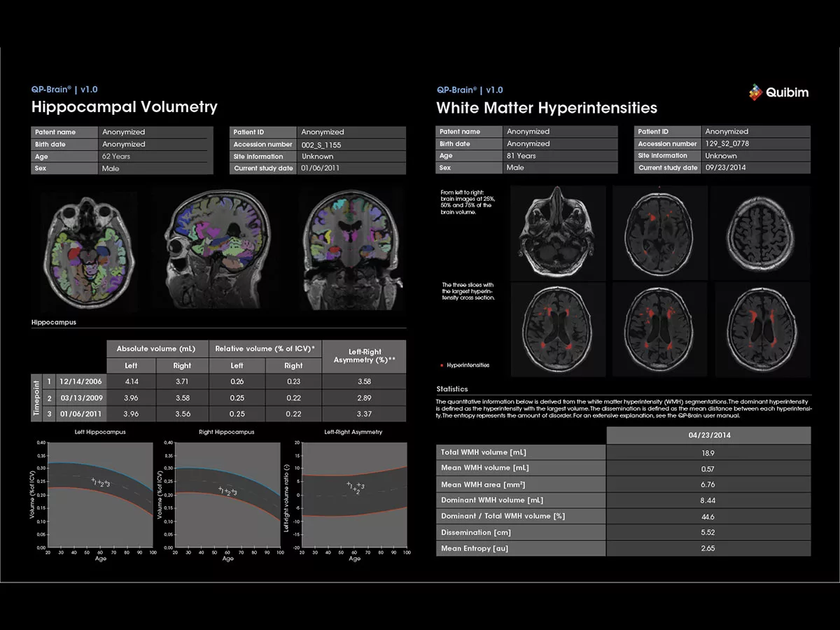This screenshot has width=840, height=630.
Task: Click the Absolute volume (mL) column header
Action: (157, 349)
